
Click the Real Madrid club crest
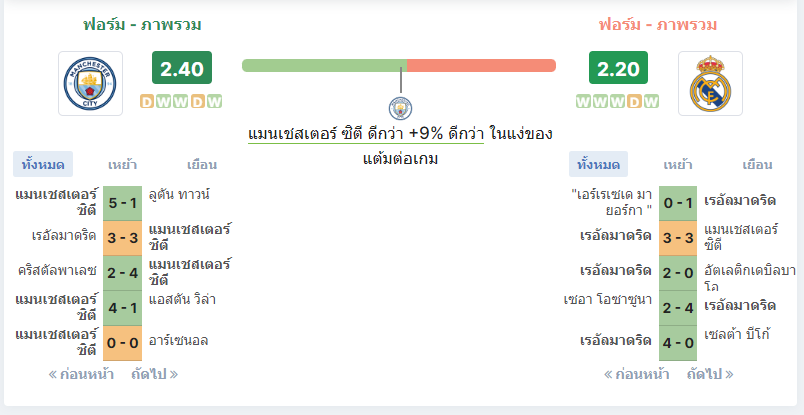coord(710,84)
